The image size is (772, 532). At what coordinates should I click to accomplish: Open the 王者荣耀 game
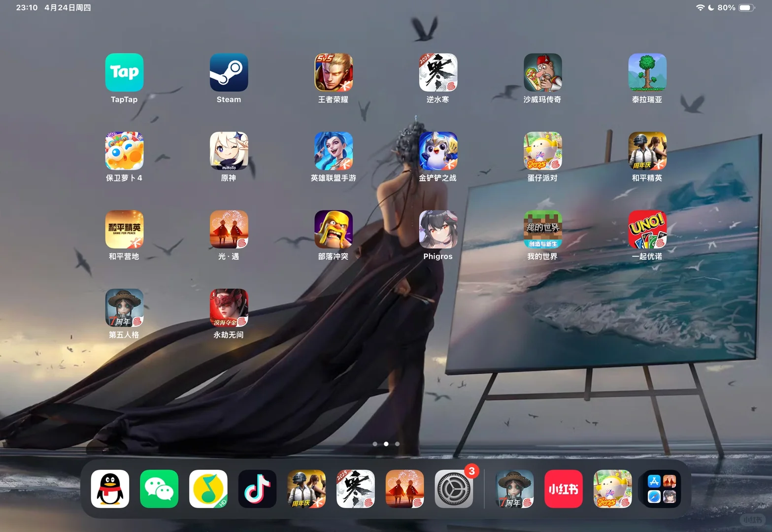click(x=334, y=72)
